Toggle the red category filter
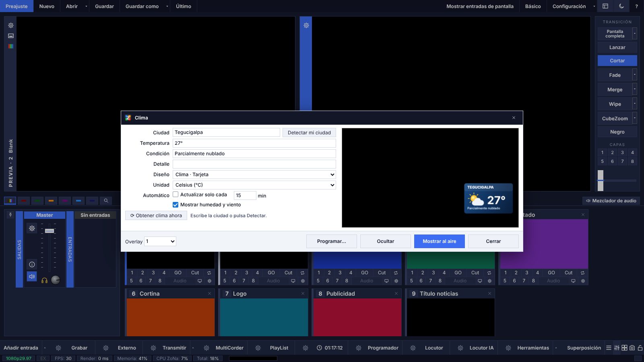The height and width of the screenshot is (362, 644). (x=24, y=201)
